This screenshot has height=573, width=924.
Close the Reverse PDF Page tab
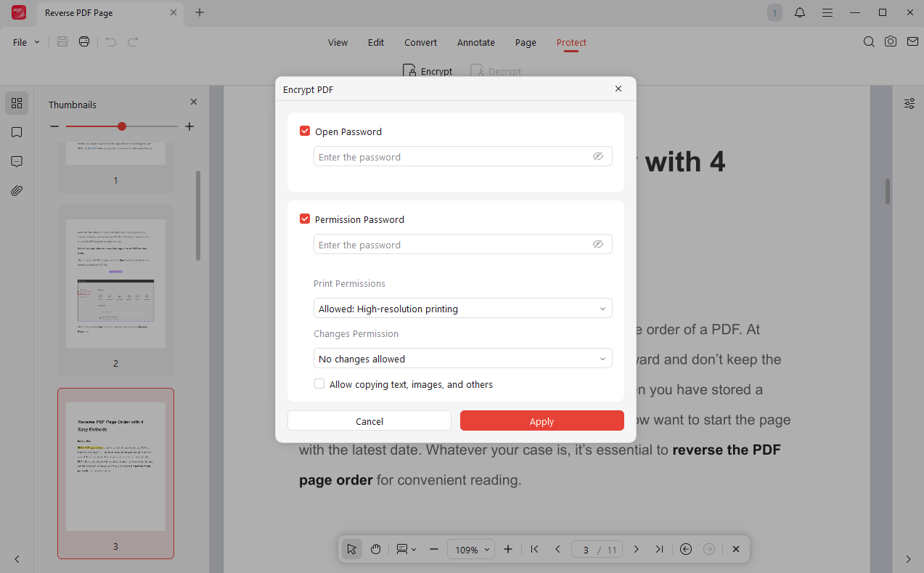[173, 12]
